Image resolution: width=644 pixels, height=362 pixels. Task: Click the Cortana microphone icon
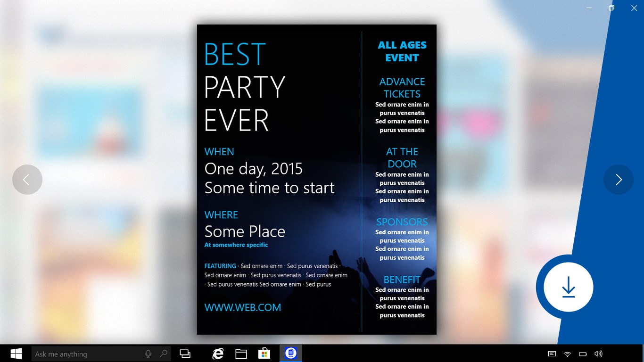(x=149, y=354)
